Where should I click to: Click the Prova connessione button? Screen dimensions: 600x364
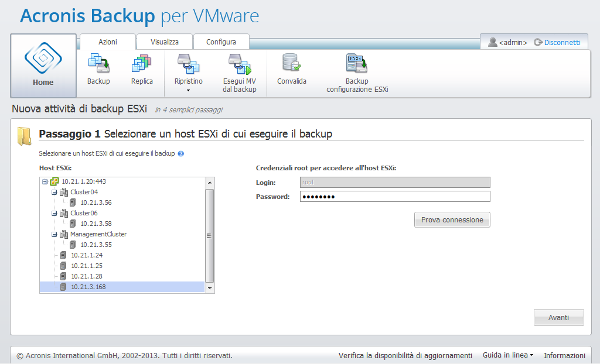pos(452,220)
